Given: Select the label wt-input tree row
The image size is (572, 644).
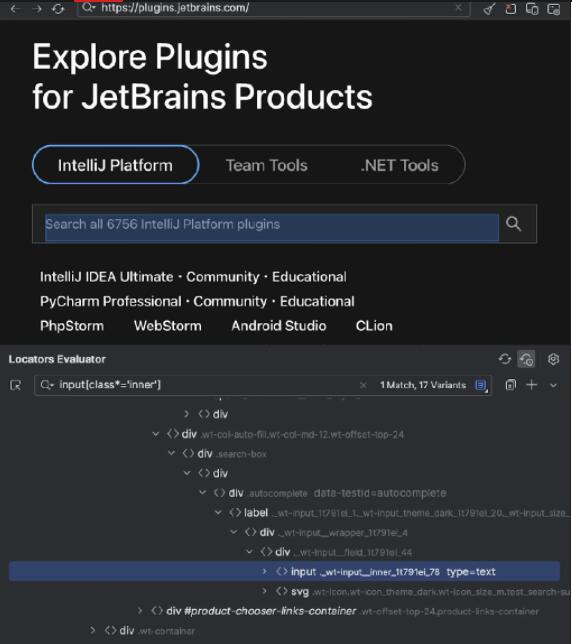Looking at the screenshot, I should click(x=284, y=513).
